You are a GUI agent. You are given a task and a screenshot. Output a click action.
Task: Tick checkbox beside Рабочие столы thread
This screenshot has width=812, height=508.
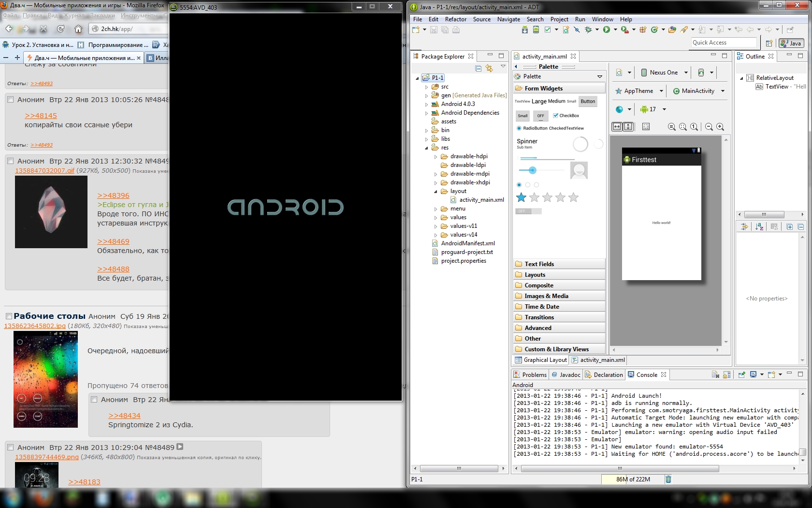tap(9, 316)
